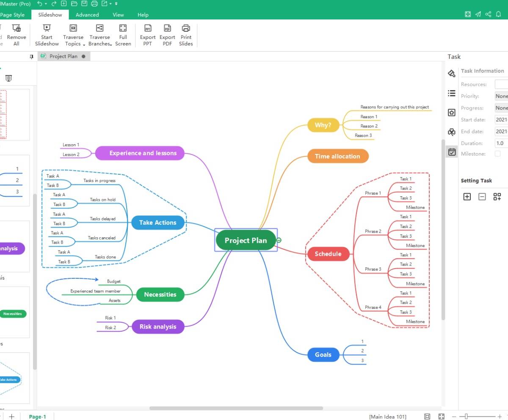Tick the Milestone checkbox
508x420 pixels.
[498, 154]
